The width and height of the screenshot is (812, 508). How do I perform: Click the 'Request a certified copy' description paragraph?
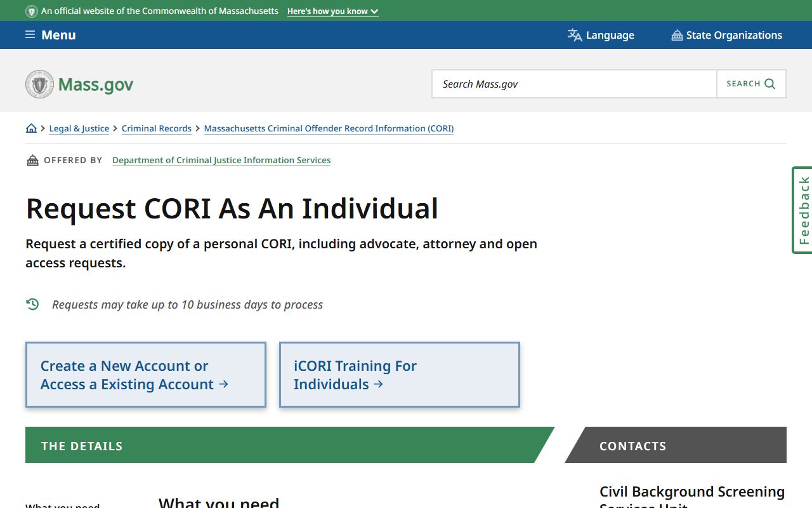282,253
